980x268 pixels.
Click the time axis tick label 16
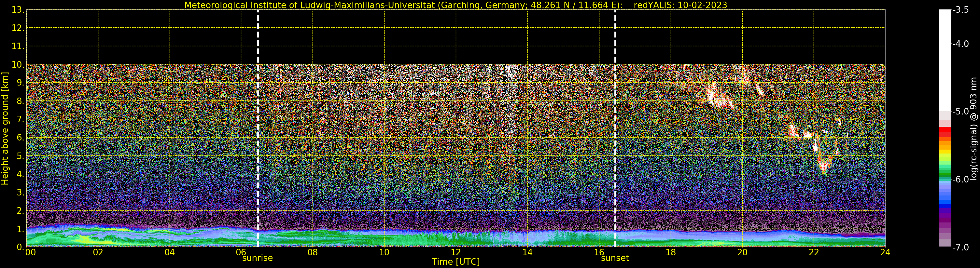[x=599, y=252]
